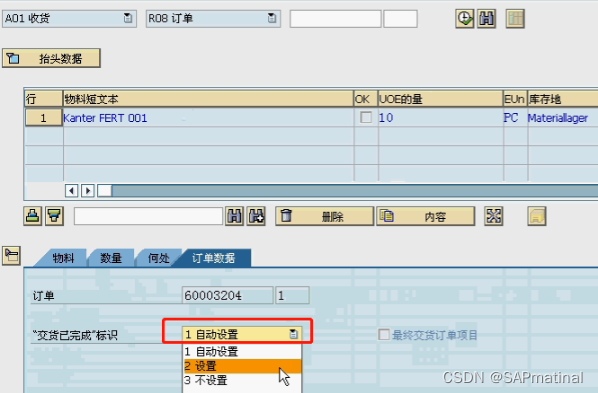Switch to the 数量 tab
This screenshot has width=598, height=393.
pyautogui.click(x=111, y=258)
